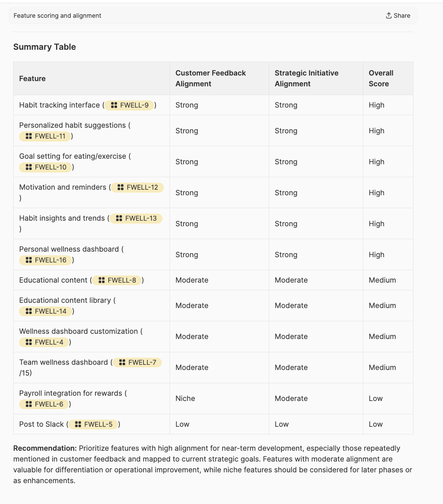Image resolution: width=443 pixels, height=504 pixels.
Task: Click the FWELL-4 issue icon
Action: click(29, 342)
